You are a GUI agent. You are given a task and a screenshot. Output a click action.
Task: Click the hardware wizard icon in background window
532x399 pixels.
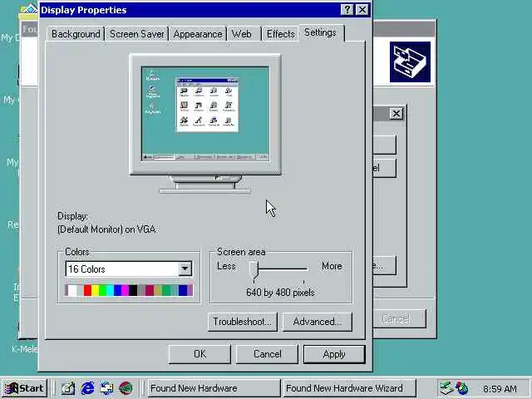410,62
